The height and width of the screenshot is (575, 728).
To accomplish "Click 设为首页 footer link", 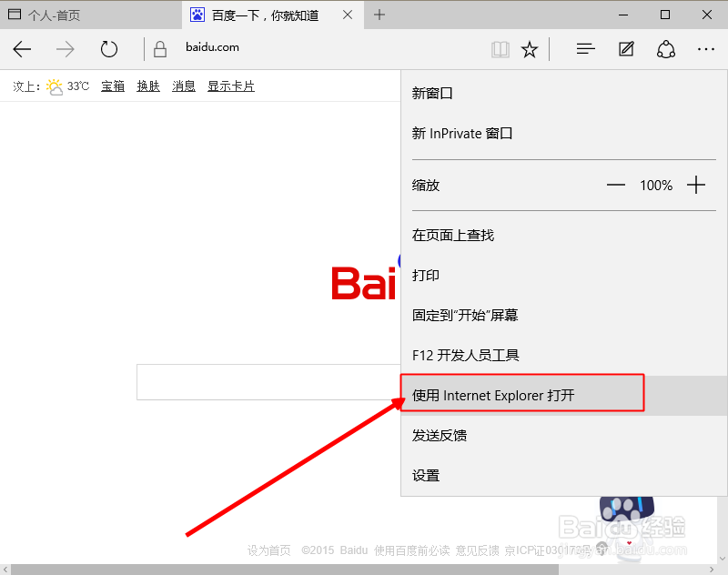I will pos(268,550).
